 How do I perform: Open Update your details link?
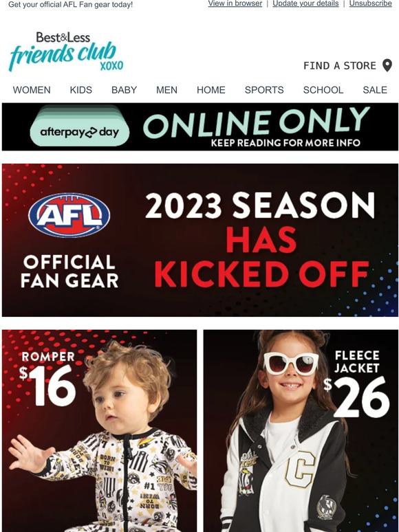[x=305, y=3]
